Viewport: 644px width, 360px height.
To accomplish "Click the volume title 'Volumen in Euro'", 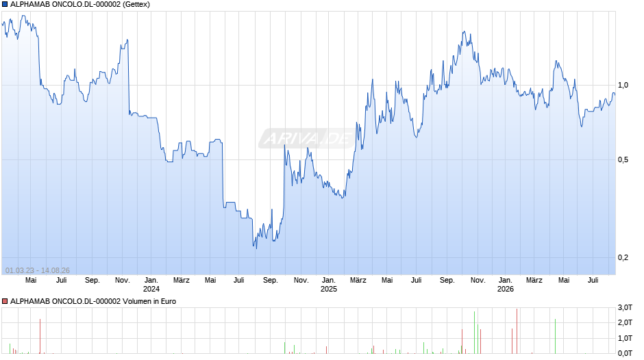I will point(149,301).
